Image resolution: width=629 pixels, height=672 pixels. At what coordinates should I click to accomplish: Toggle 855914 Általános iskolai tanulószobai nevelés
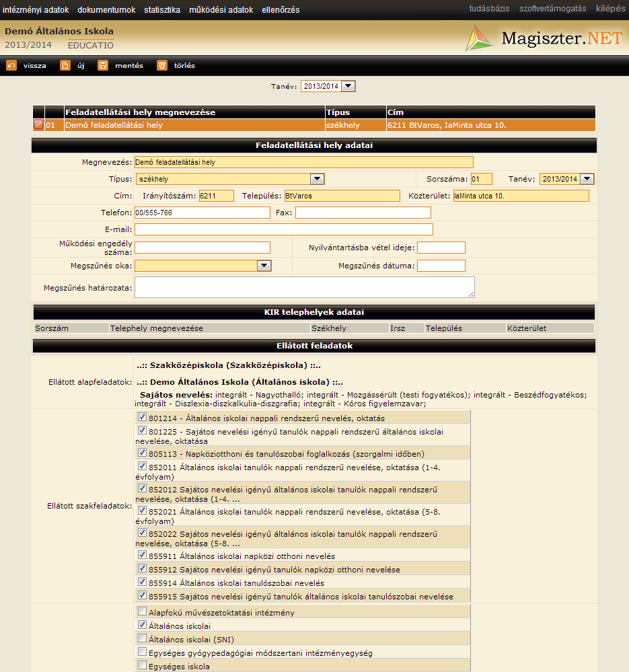(142, 582)
